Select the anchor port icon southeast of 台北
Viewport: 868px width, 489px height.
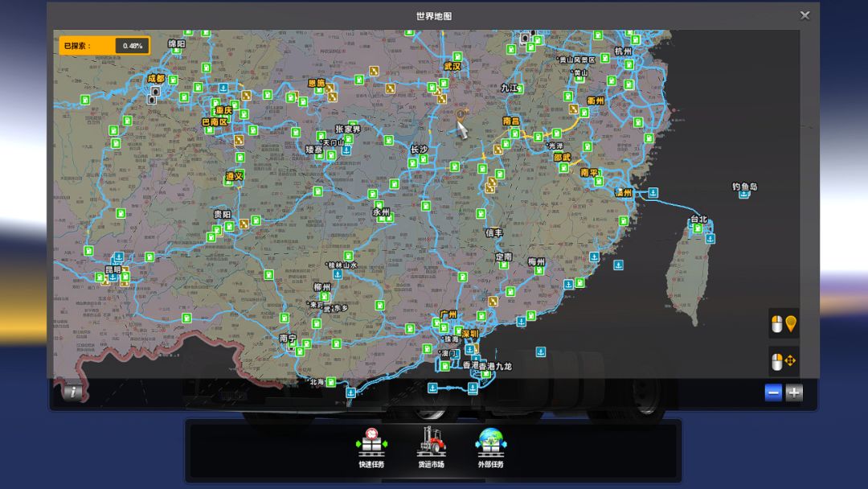(x=710, y=239)
